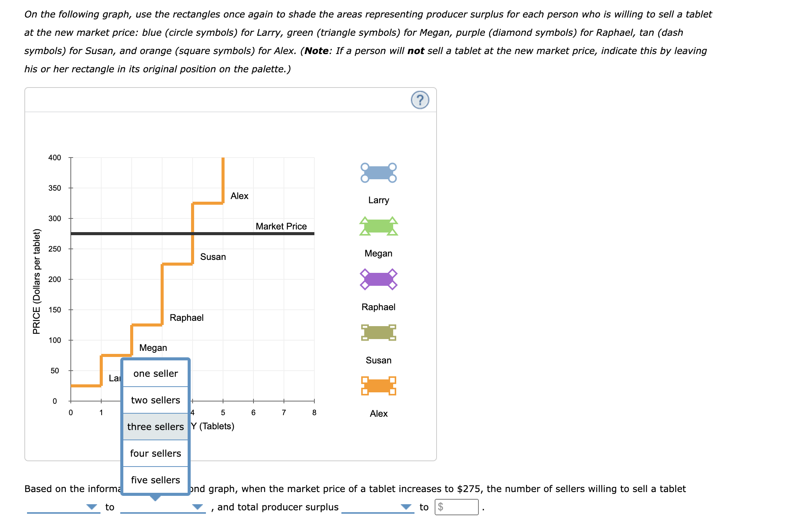Click a corner circle handle on Larry's rectangle
797x532 pixels.
click(365, 166)
